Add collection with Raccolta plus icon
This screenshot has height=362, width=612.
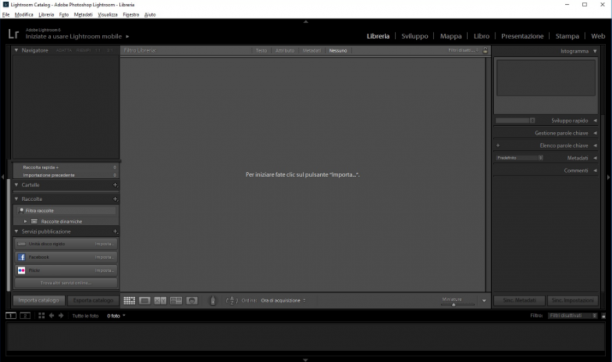click(x=115, y=199)
